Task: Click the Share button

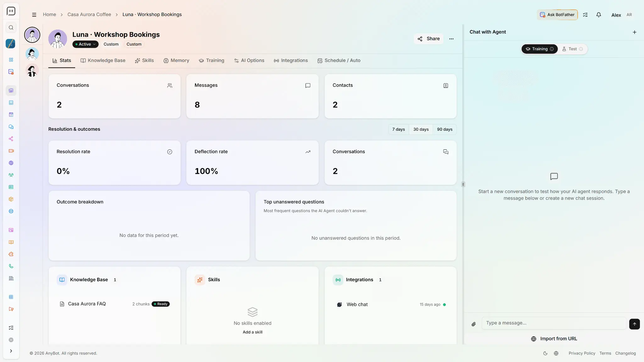Action: 428,39
